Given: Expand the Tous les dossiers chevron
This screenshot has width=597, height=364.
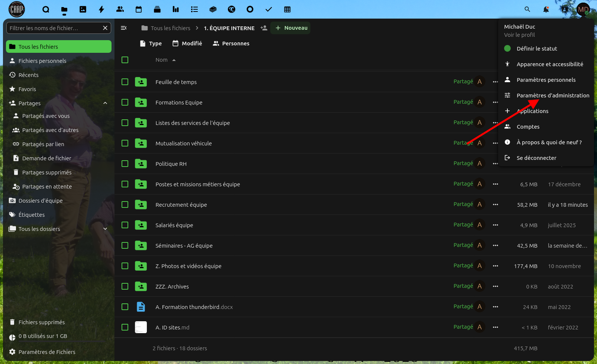Looking at the screenshot, I should pos(105,229).
